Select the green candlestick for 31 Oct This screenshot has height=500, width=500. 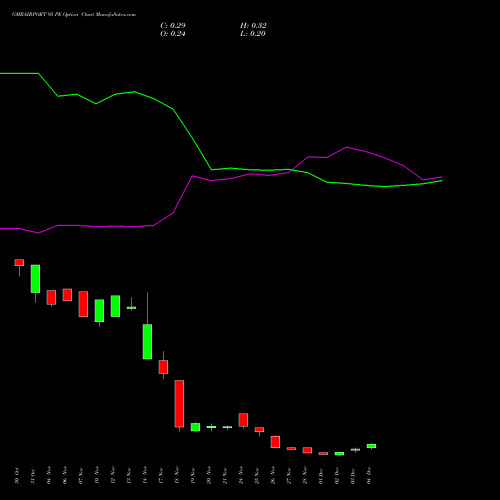pos(35,279)
